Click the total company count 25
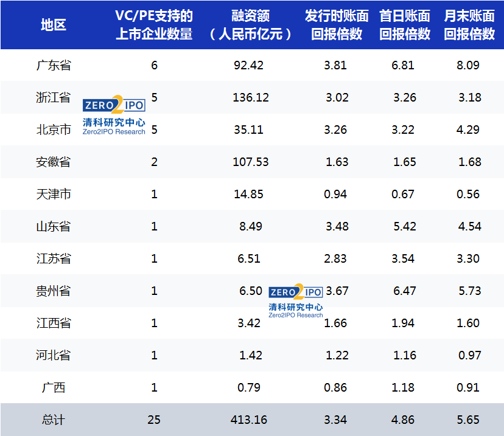 pyautogui.click(x=154, y=420)
